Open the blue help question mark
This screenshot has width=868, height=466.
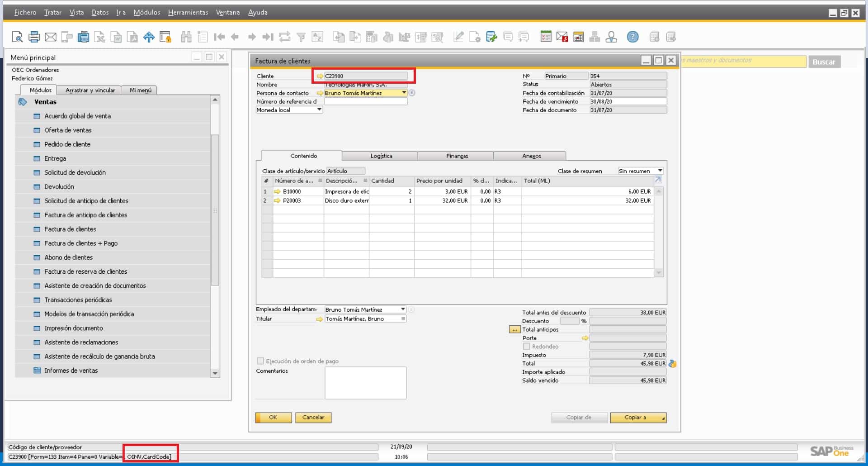(632, 37)
